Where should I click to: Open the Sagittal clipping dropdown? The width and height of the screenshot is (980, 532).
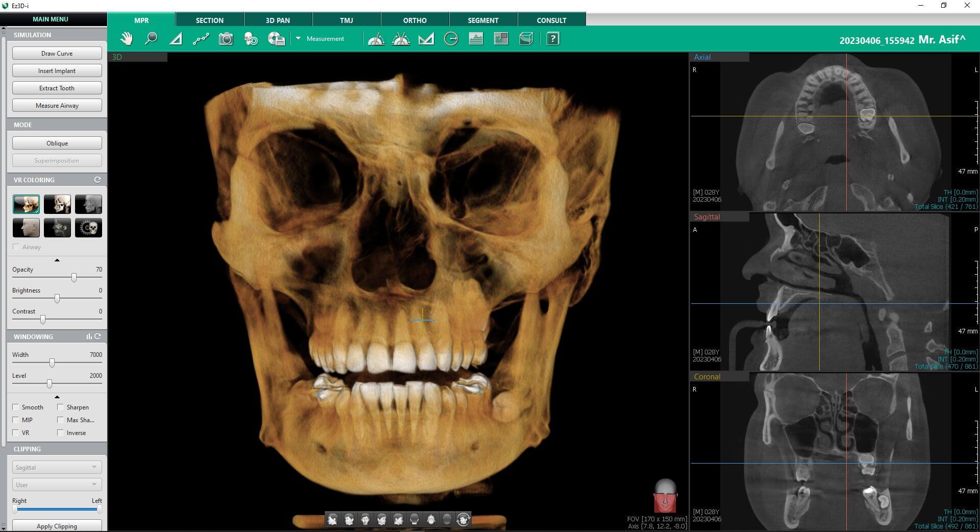pos(57,467)
